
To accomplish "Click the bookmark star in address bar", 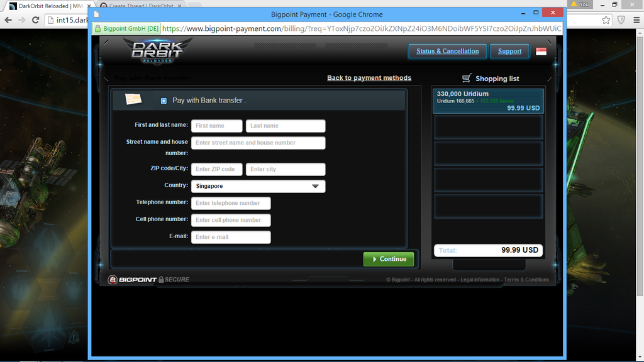I will pyautogui.click(x=606, y=20).
